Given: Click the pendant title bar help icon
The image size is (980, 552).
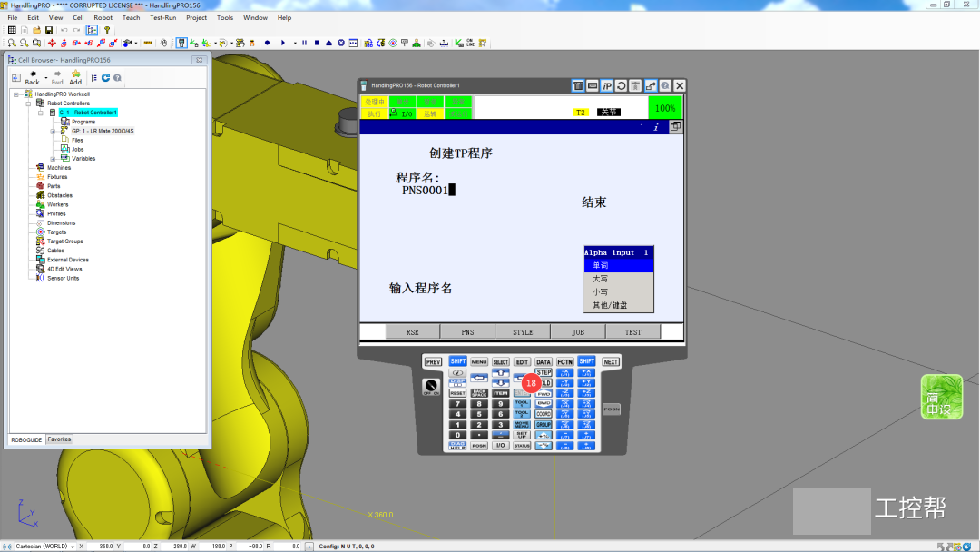Looking at the screenshot, I should point(665,85).
